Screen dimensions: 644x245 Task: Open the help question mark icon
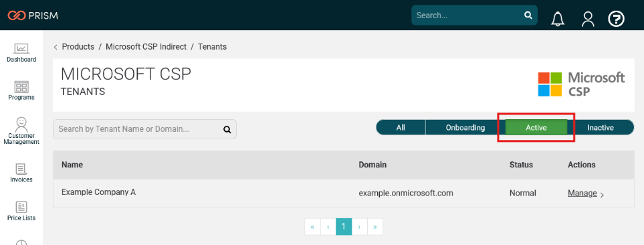(616, 19)
